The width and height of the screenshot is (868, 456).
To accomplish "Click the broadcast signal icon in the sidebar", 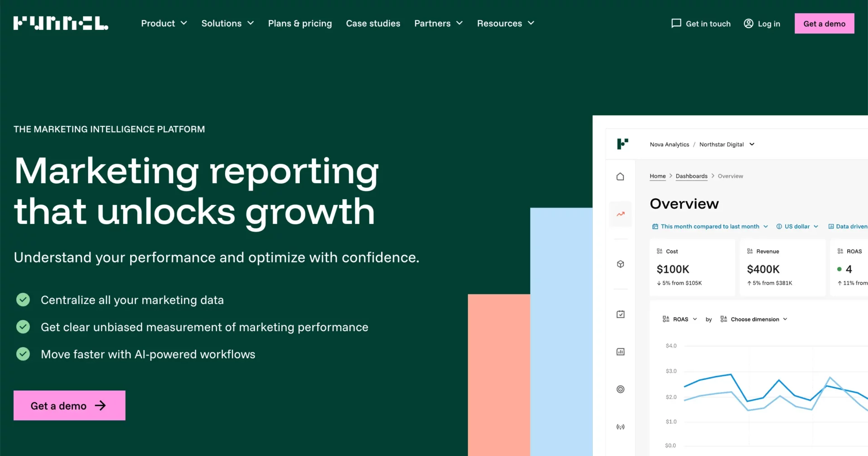I will tap(620, 426).
